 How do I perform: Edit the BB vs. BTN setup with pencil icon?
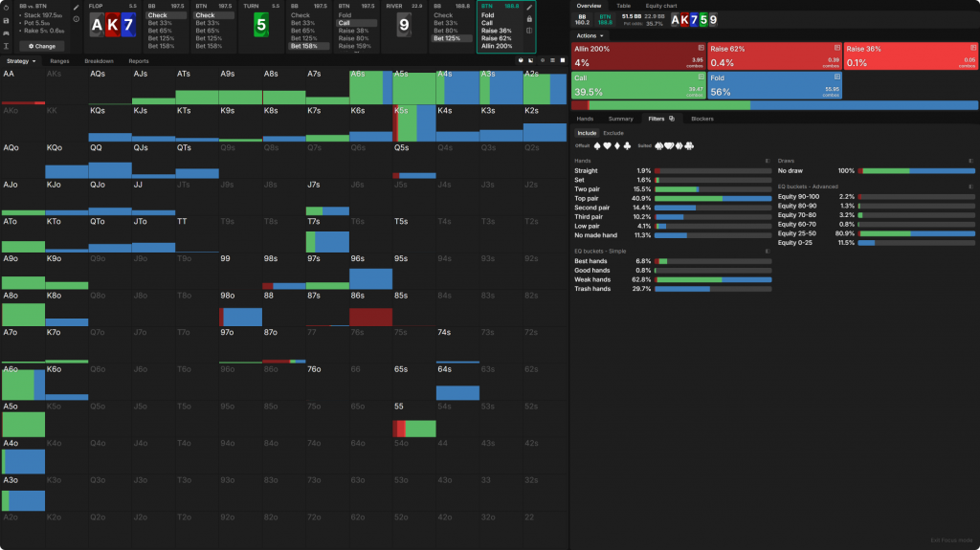[77, 8]
